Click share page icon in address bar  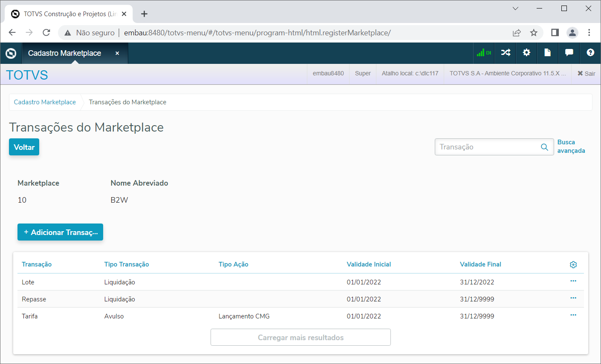[x=517, y=33]
